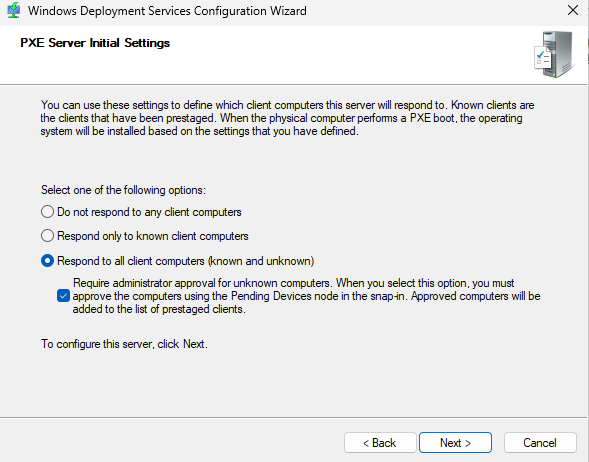589x462 pixels.
Task: Close the Configuration Wizard window
Action: (x=573, y=10)
